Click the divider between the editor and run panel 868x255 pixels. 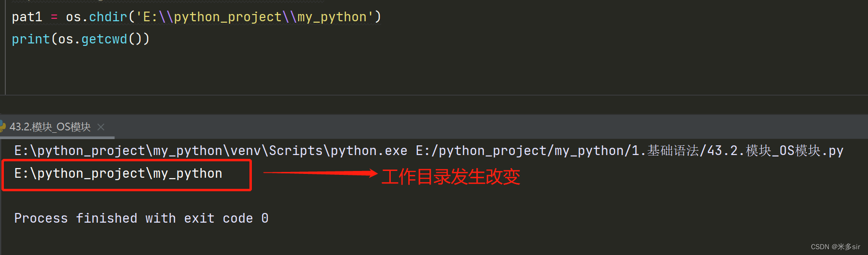(434, 96)
